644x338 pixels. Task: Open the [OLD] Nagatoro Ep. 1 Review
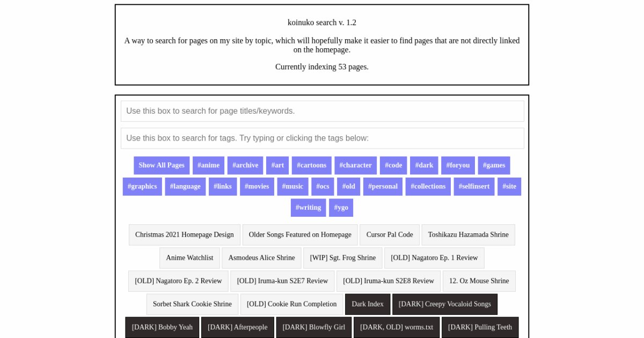tap(434, 258)
